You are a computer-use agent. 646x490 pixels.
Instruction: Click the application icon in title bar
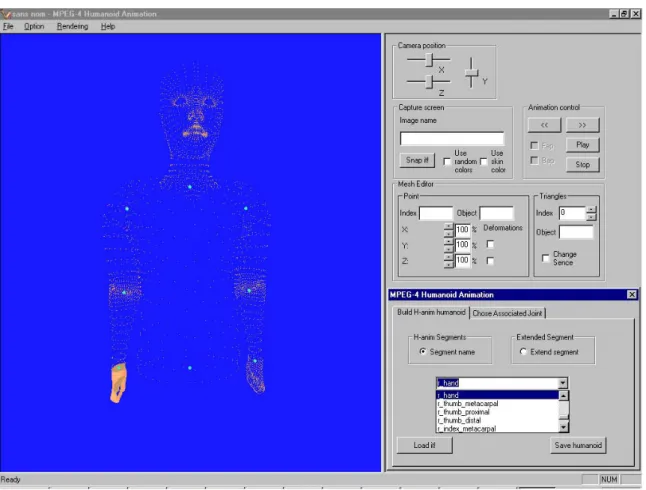(6, 14)
